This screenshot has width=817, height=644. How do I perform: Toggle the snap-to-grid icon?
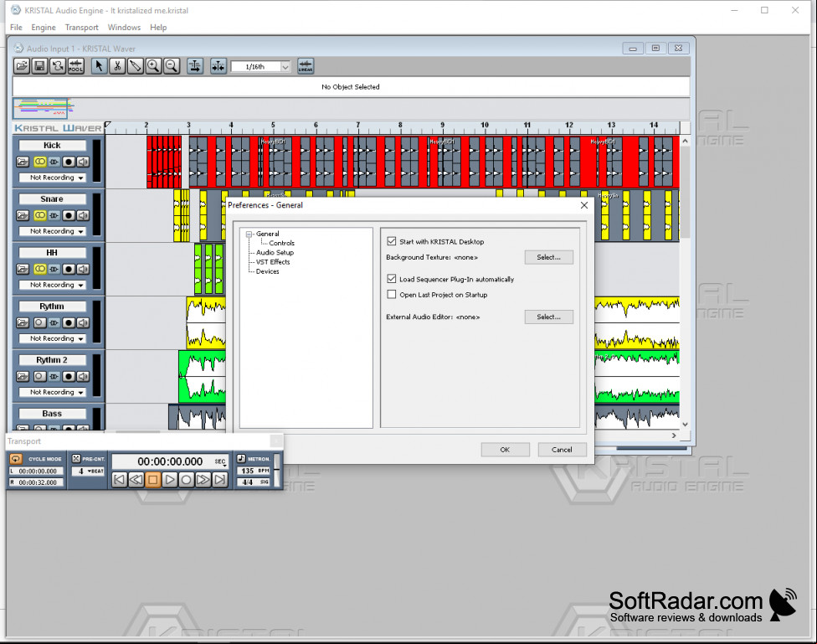pyautogui.click(x=218, y=66)
